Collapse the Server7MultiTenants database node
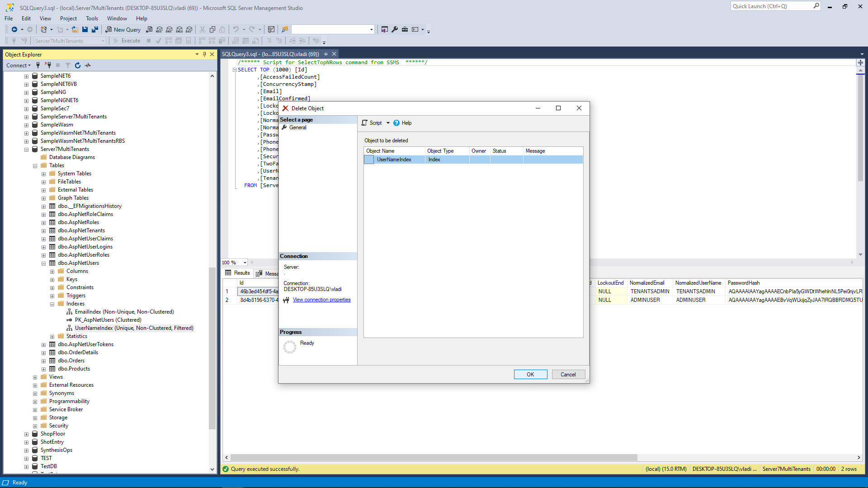The width and height of the screenshot is (868, 488). [x=26, y=149]
